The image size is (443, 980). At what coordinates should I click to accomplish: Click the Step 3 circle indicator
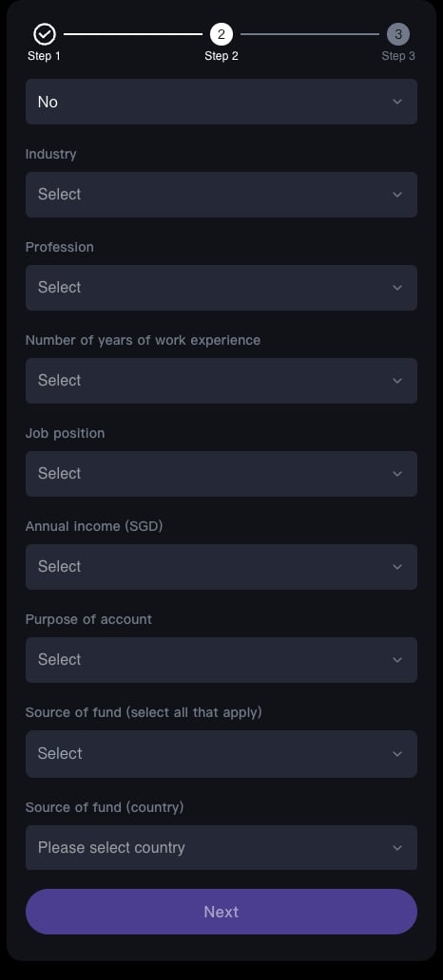(398, 34)
